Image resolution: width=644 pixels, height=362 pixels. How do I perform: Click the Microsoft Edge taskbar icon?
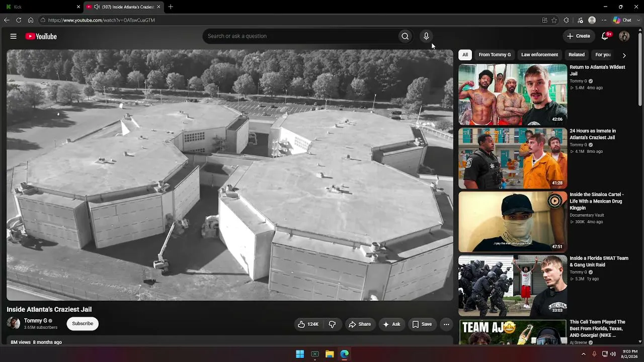pos(344,354)
